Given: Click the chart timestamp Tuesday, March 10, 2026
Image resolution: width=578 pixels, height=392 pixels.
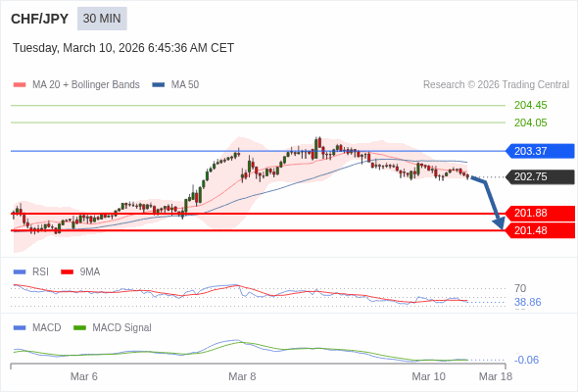Looking at the screenshot, I should (123, 48).
